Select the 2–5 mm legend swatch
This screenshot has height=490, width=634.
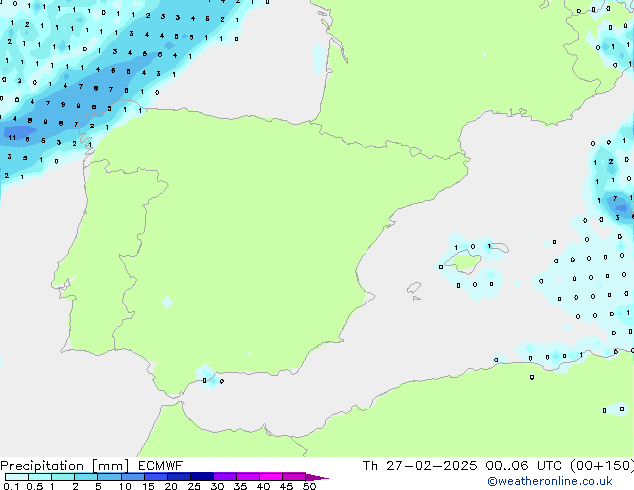click(x=86, y=477)
